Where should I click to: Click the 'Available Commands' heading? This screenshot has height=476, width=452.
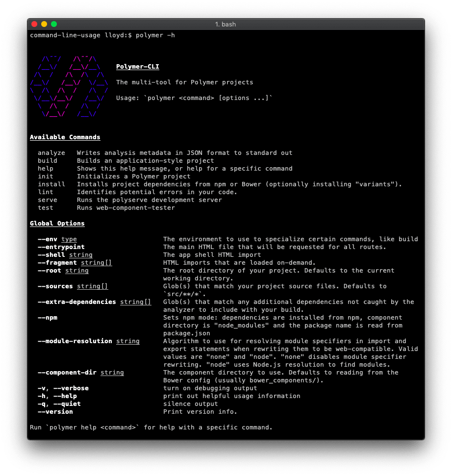point(65,137)
